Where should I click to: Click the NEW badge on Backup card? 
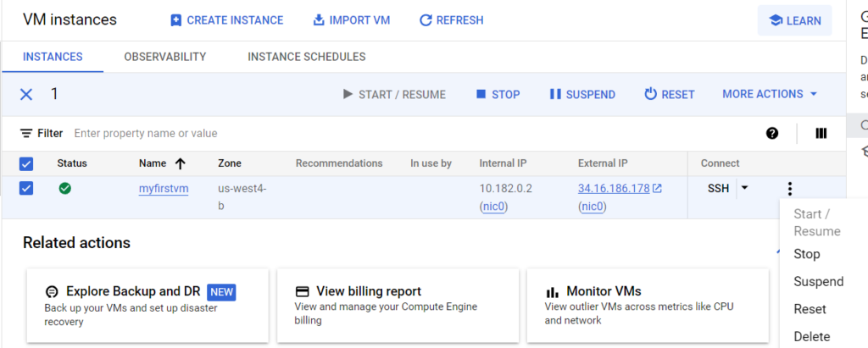click(221, 291)
